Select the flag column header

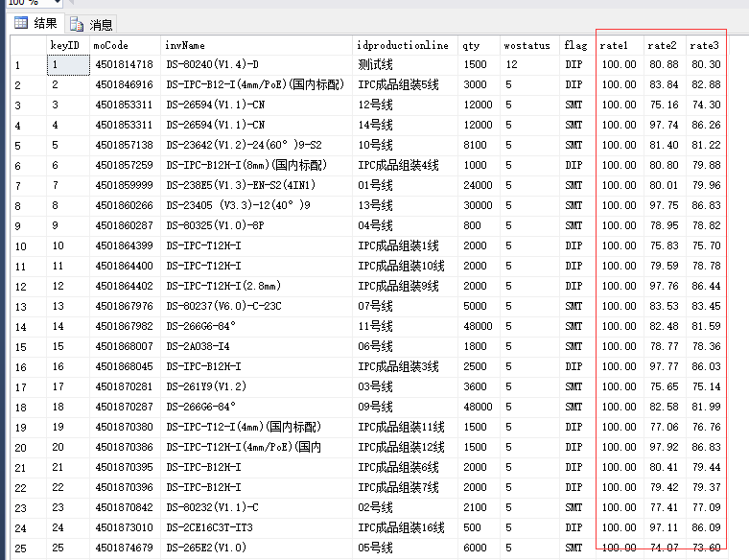point(577,45)
